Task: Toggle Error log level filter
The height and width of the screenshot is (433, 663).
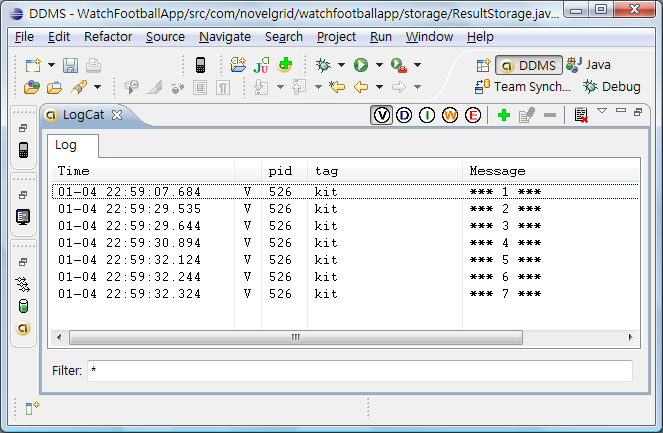Action: click(x=472, y=116)
